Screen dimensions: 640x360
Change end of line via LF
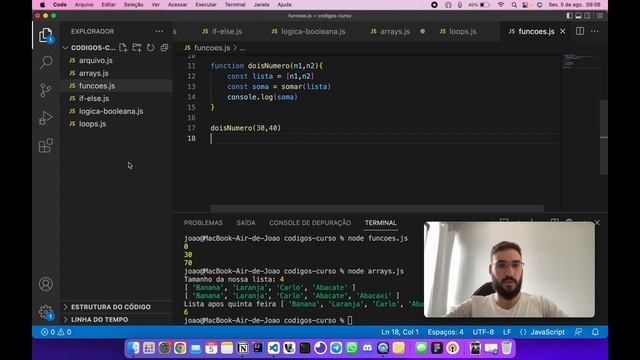tap(507, 332)
